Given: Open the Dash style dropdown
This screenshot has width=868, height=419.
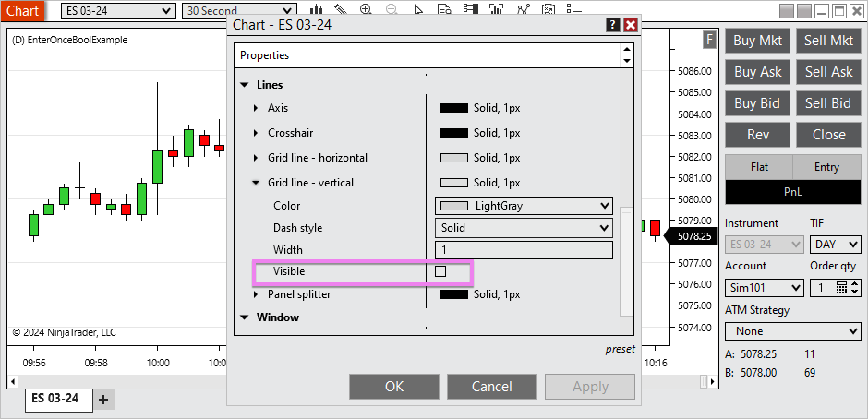Looking at the screenshot, I should 523,228.
